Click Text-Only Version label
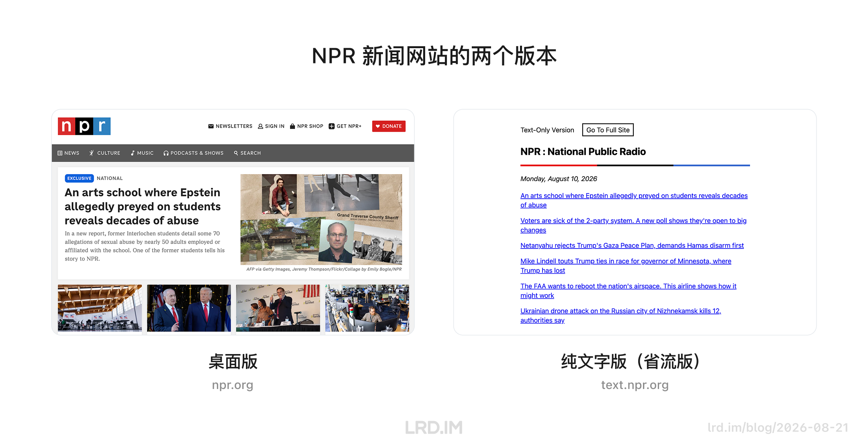 (547, 130)
